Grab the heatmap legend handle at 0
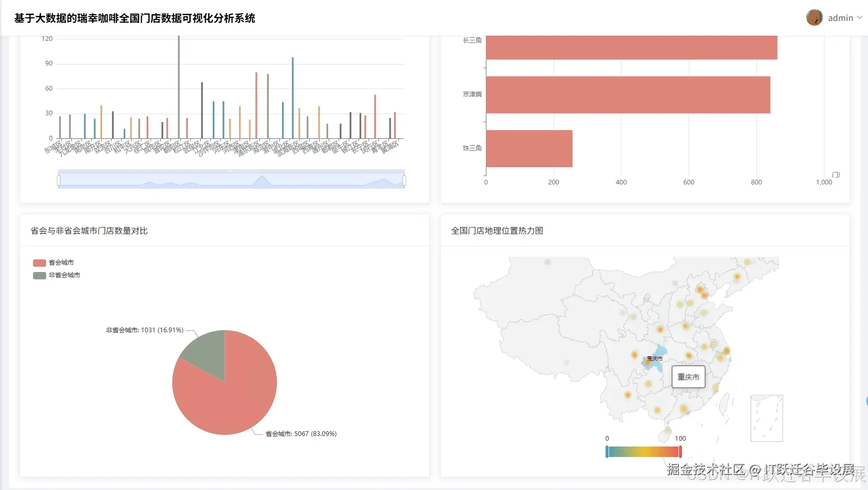Viewport: 868px width, 490px height. [x=607, y=452]
